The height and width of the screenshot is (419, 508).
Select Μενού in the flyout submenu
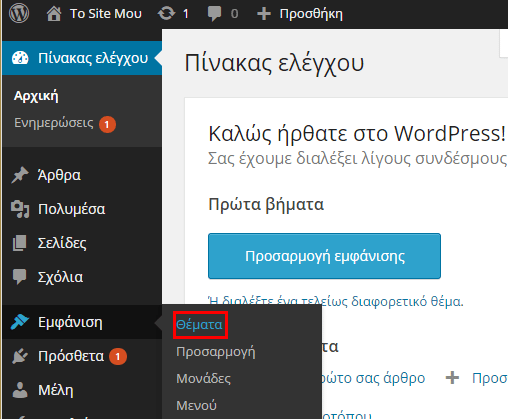(x=197, y=406)
